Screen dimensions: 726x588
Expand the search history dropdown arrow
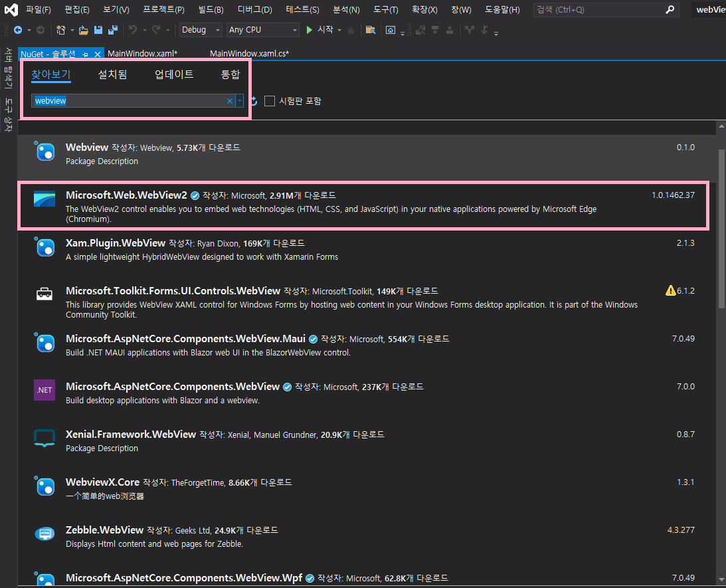[x=240, y=101]
